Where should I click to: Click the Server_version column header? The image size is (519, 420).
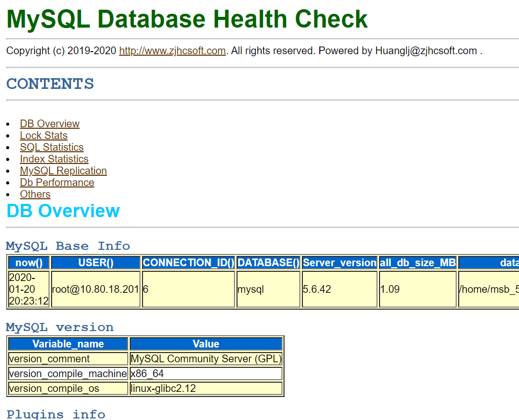pyautogui.click(x=340, y=263)
